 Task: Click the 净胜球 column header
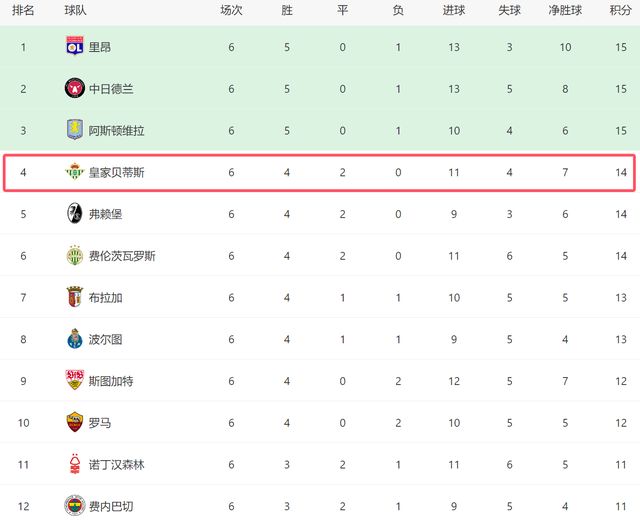(565, 10)
